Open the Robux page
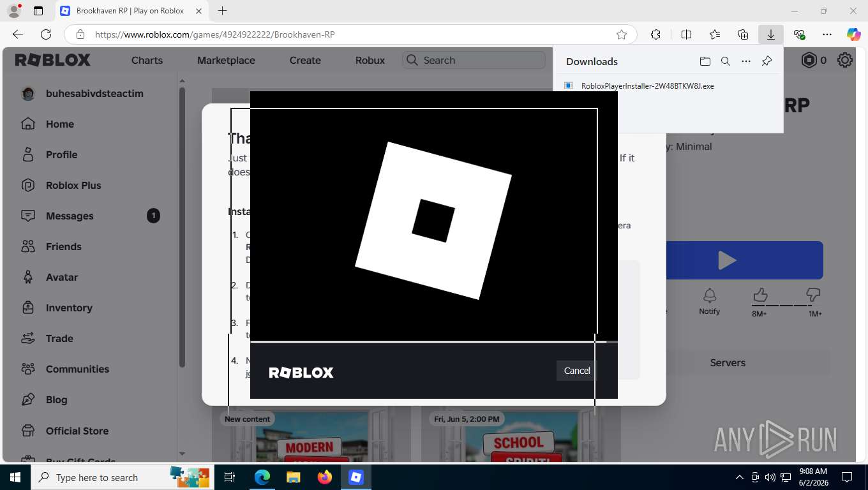This screenshot has width=868, height=490. pos(370,60)
